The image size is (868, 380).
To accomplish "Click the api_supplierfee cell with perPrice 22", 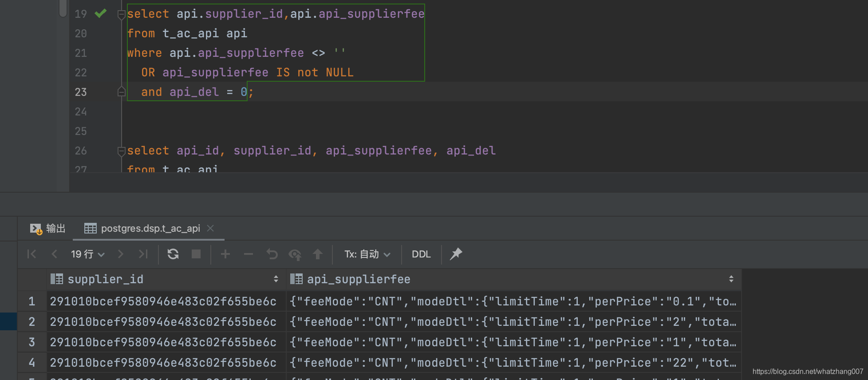I will 513,363.
